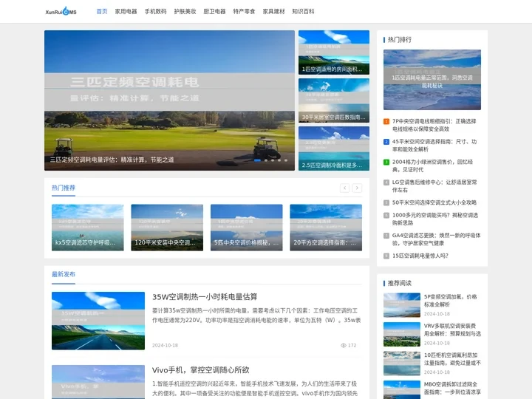The height and width of the screenshot is (399, 532).
Task: Open the 首页 nav tab
Action: (102, 12)
